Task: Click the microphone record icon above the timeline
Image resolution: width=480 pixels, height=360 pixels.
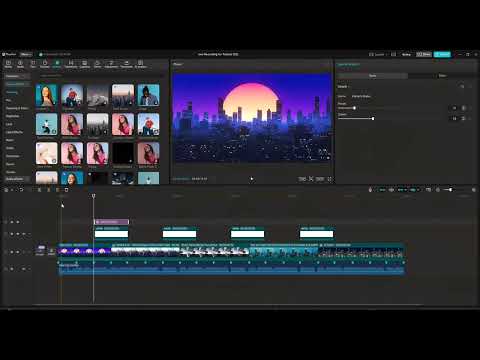Action: coord(370,190)
